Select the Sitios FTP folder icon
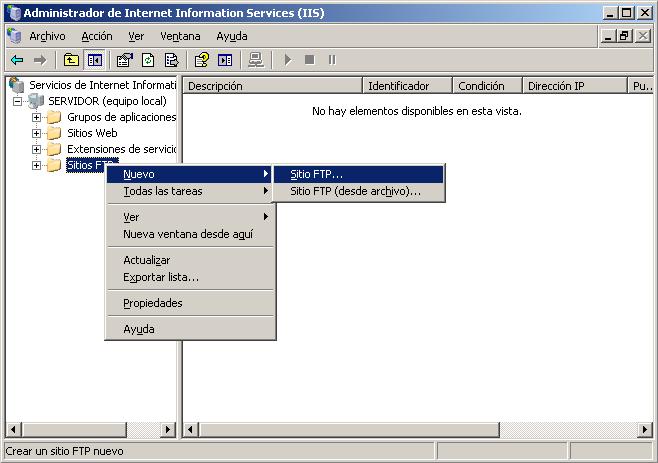Image resolution: width=658 pixels, height=463 pixels. [x=54, y=165]
